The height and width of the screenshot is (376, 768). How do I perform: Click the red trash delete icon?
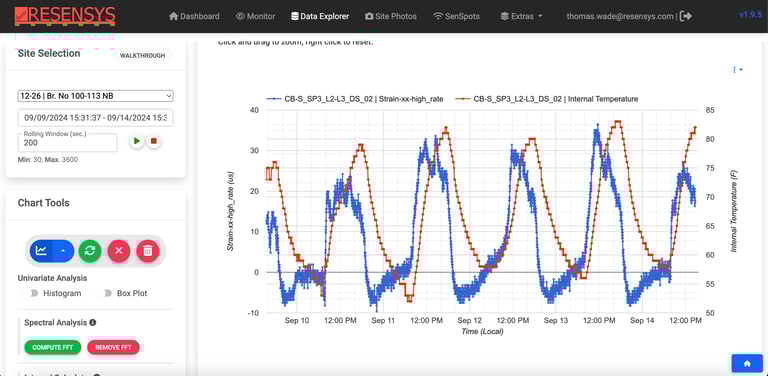point(147,251)
